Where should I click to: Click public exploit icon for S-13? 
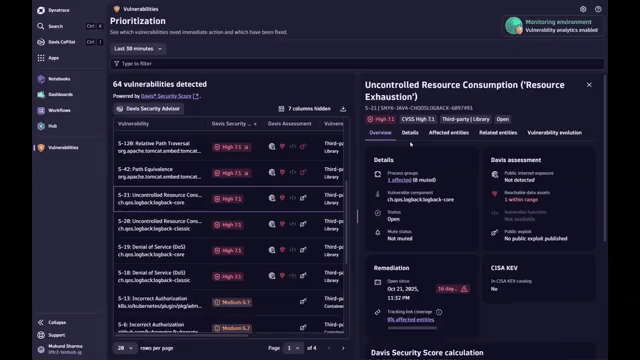303,301
